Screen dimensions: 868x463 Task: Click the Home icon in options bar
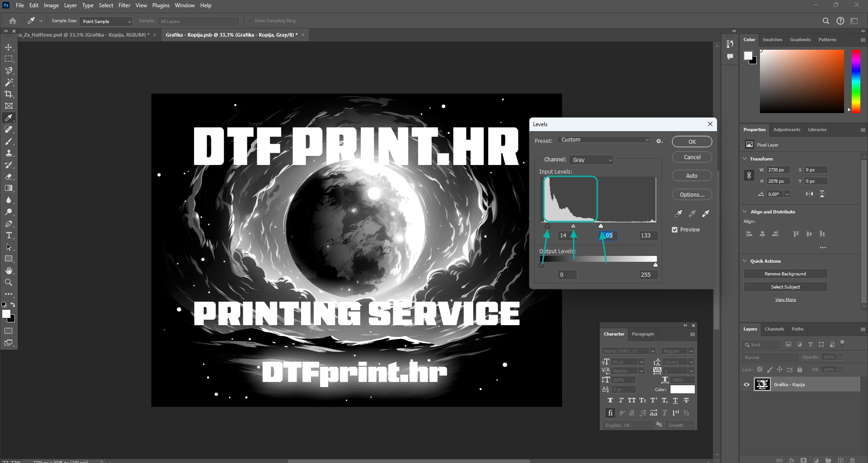pos(13,21)
